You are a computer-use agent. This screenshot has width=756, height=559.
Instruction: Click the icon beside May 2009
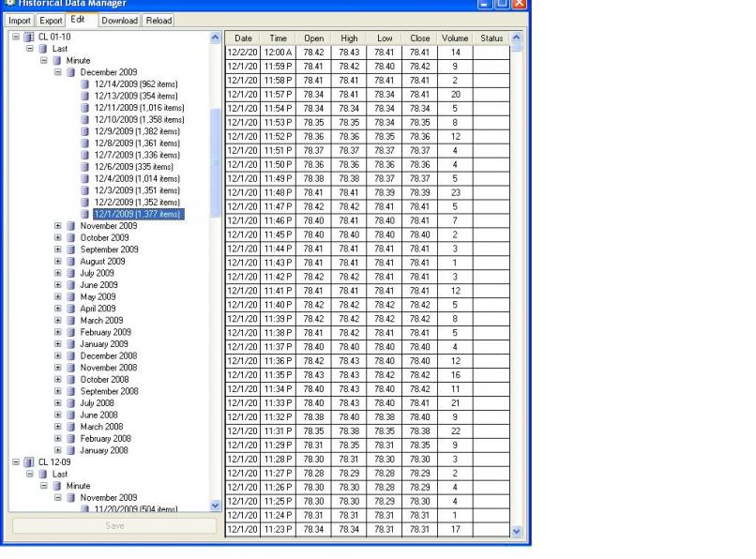tap(71, 296)
